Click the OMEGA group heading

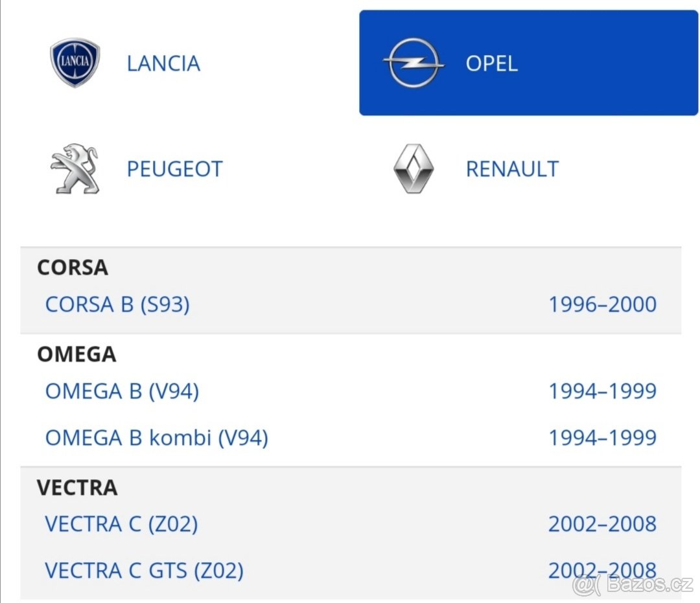click(x=76, y=354)
